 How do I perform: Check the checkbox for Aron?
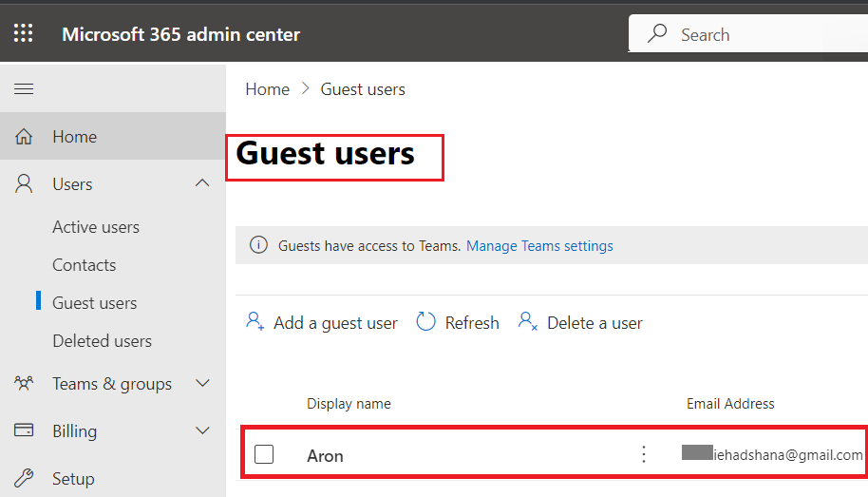pos(264,454)
